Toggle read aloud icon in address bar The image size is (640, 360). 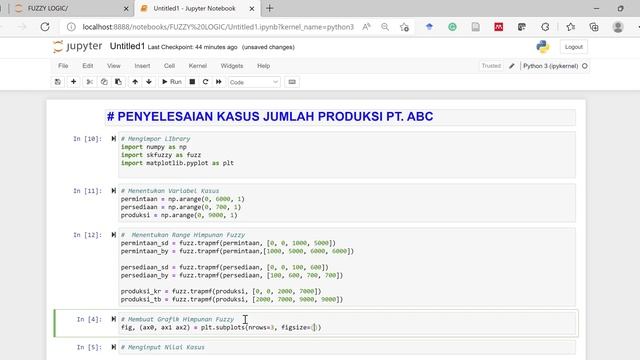[367, 27]
